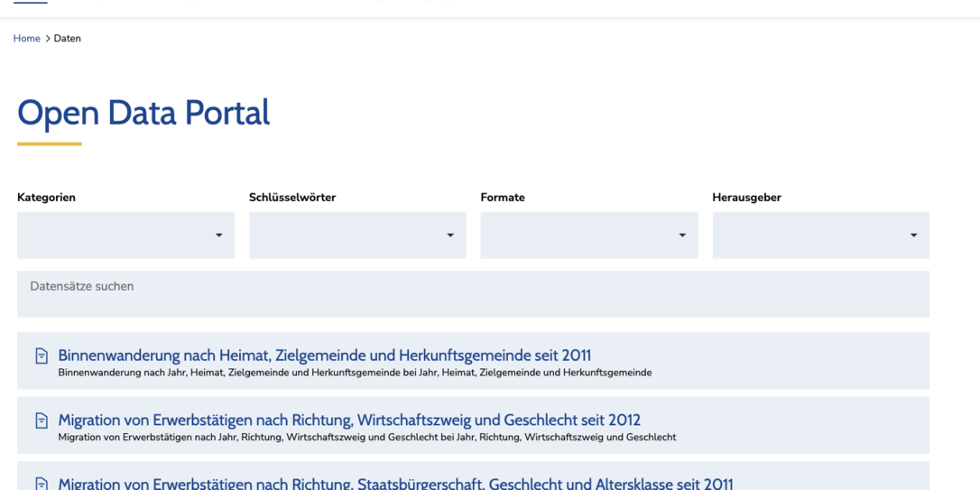The width and height of the screenshot is (980, 490).
Task: Click the Home breadcrumb link
Action: click(27, 38)
